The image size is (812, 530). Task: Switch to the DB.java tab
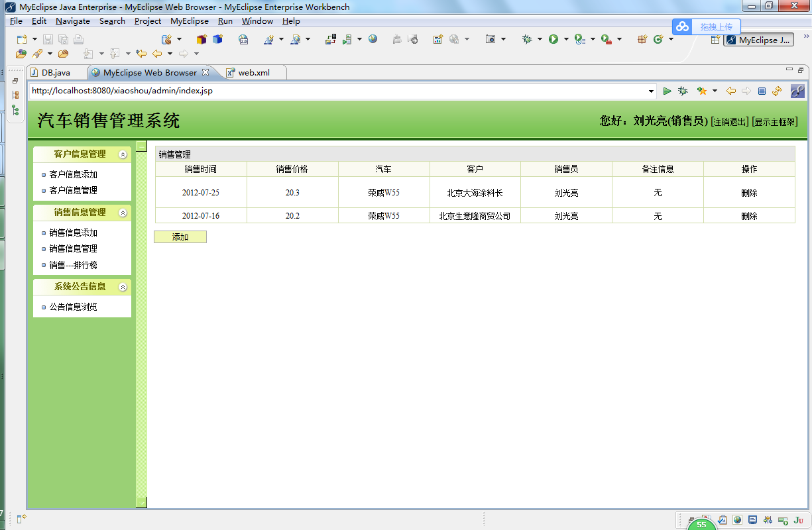click(x=56, y=72)
